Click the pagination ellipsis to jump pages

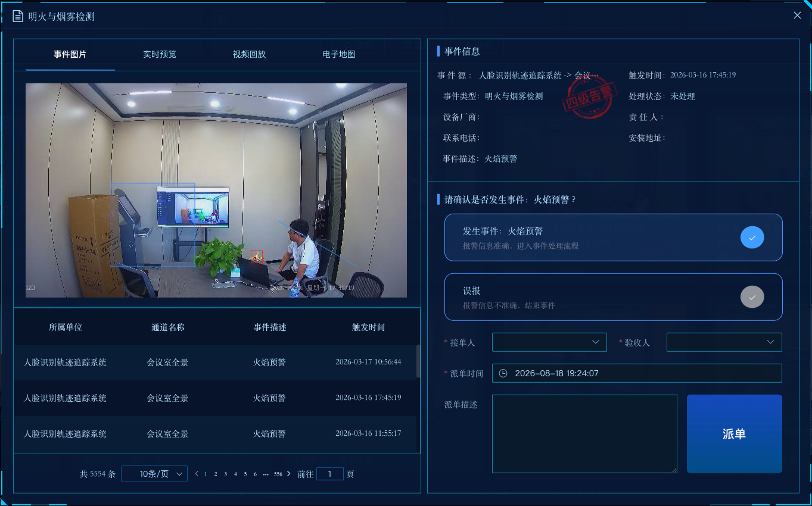pyautogui.click(x=265, y=474)
